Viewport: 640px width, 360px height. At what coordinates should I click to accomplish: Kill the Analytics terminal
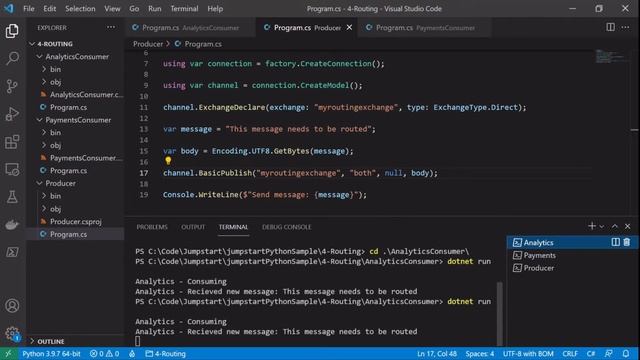point(627,242)
